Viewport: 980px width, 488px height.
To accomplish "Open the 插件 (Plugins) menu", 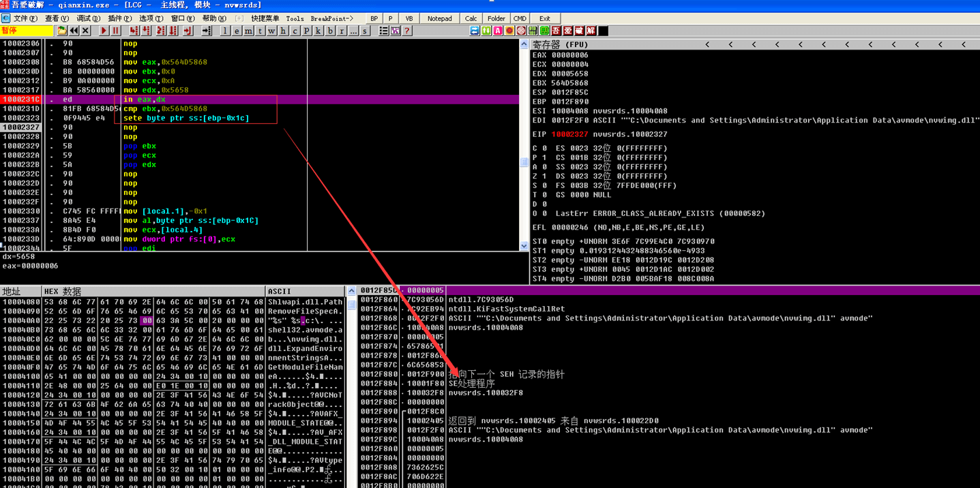I will (120, 18).
